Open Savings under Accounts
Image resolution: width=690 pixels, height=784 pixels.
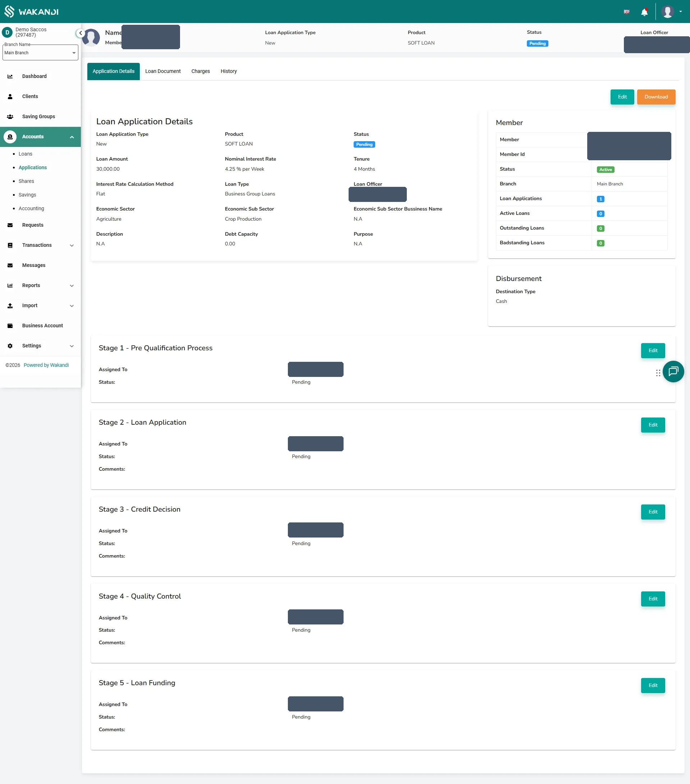27,195
